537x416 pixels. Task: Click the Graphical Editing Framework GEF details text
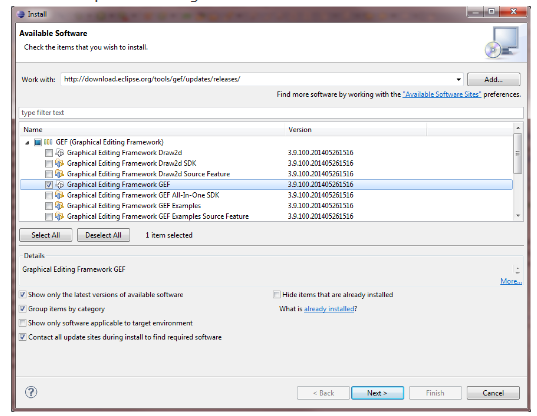point(74,269)
